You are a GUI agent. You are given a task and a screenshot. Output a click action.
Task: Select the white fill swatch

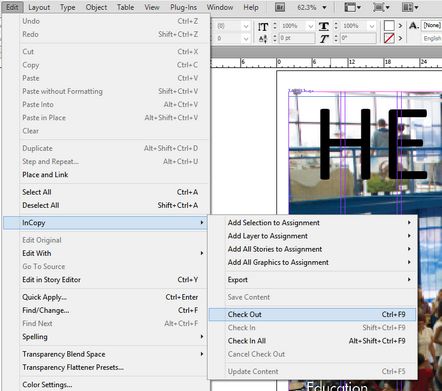[389, 26]
